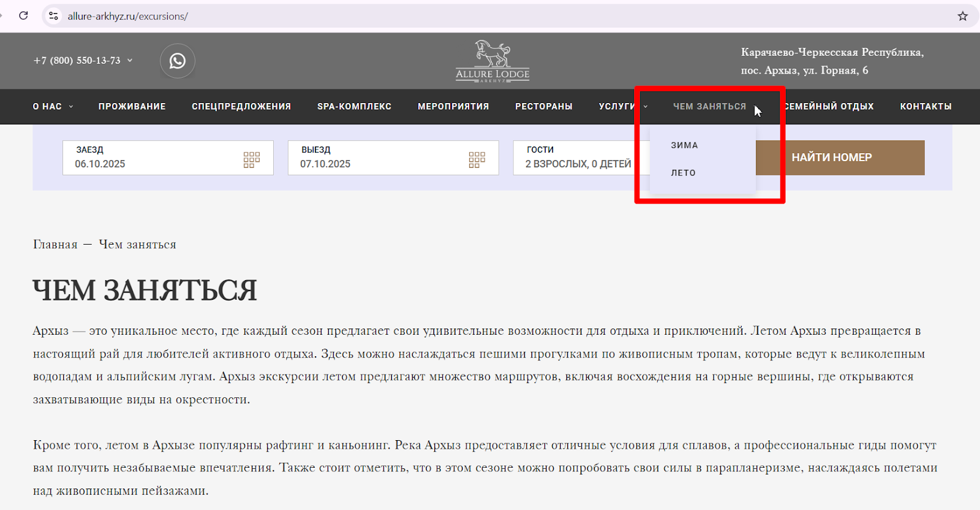Go to the SPA-КОМПЛЕКС section
Viewport: 980px width, 510px height.
click(x=354, y=107)
